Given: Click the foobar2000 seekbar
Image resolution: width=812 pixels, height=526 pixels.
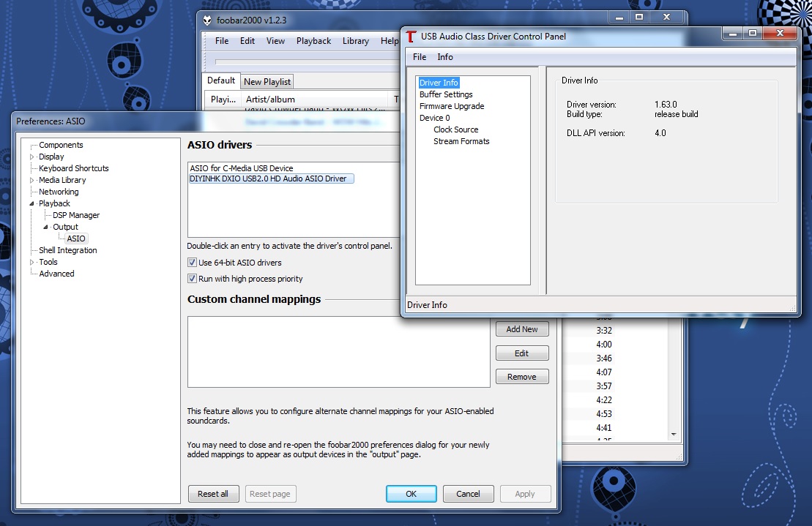Looking at the screenshot, I should pyautogui.click(x=308, y=62).
